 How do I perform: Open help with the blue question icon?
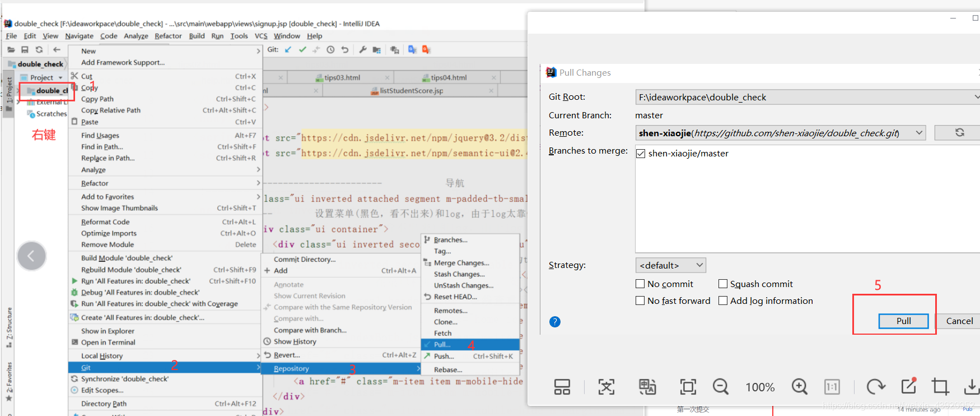tap(555, 322)
